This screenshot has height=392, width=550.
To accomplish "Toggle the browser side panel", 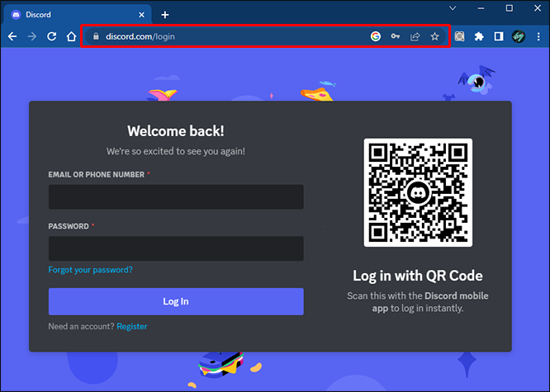I will point(499,36).
